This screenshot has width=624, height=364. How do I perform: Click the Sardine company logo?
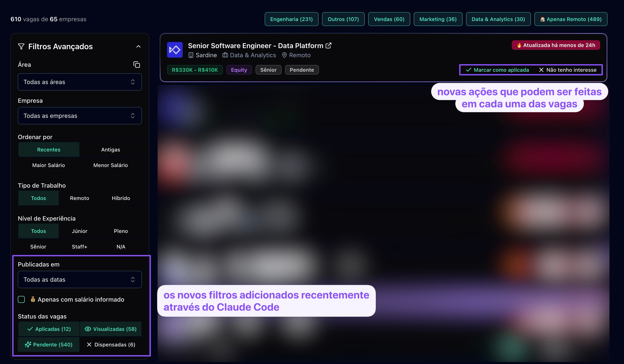[x=175, y=50]
